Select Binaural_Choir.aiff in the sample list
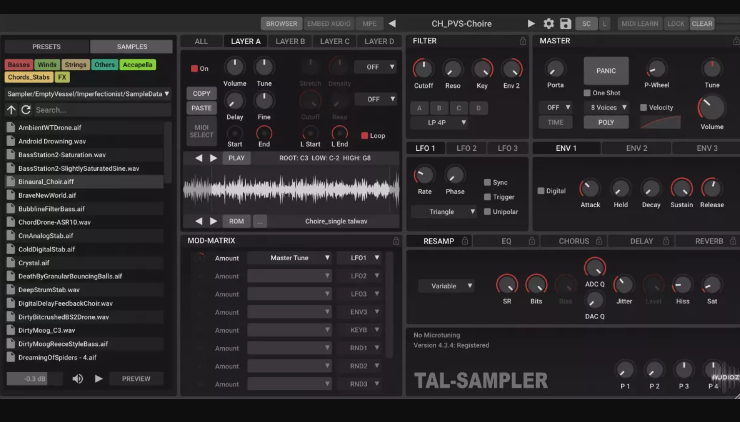The image size is (740, 422). [85, 182]
